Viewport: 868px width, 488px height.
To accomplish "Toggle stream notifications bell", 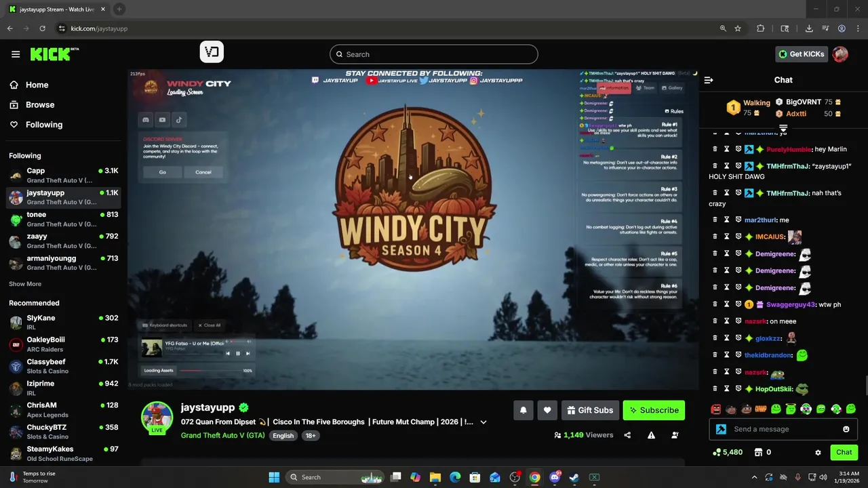I will point(523,410).
